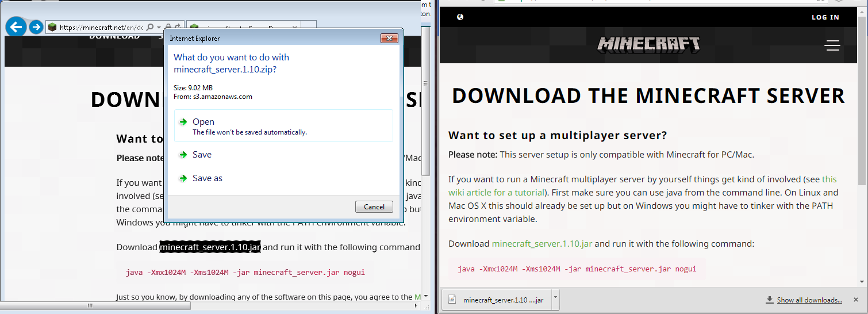
Task: Click LOG IN on the Minecraft site
Action: 825,17
